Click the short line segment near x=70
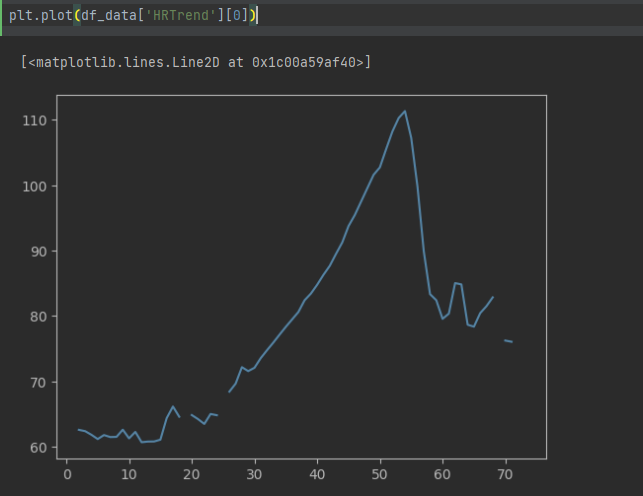 click(508, 341)
